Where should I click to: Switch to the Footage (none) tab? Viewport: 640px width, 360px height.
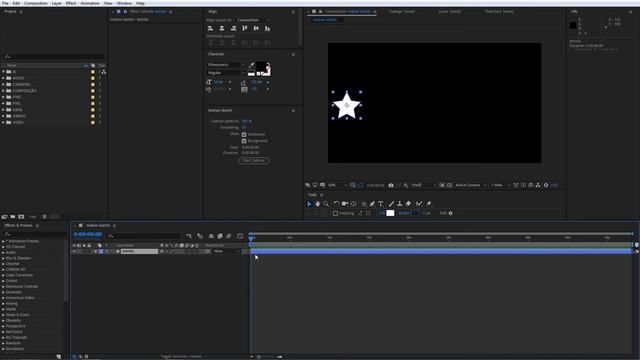tap(402, 11)
